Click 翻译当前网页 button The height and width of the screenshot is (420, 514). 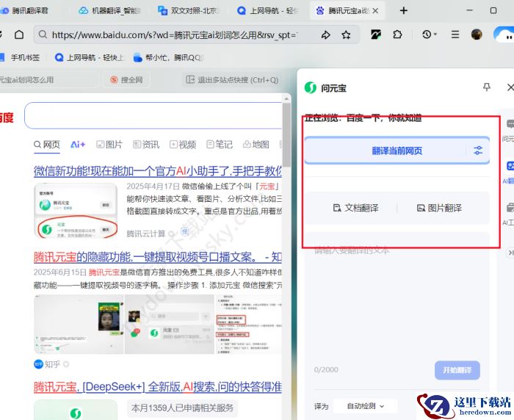click(397, 151)
